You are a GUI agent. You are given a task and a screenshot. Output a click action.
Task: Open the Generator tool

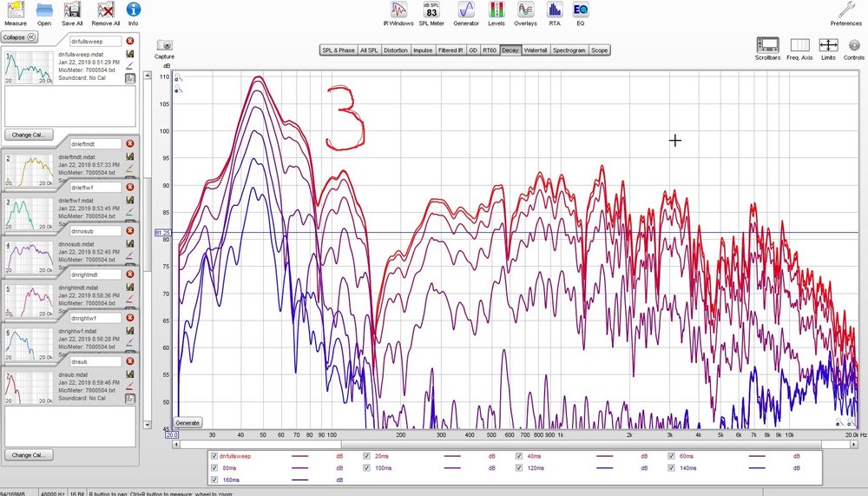pyautogui.click(x=466, y=14)
